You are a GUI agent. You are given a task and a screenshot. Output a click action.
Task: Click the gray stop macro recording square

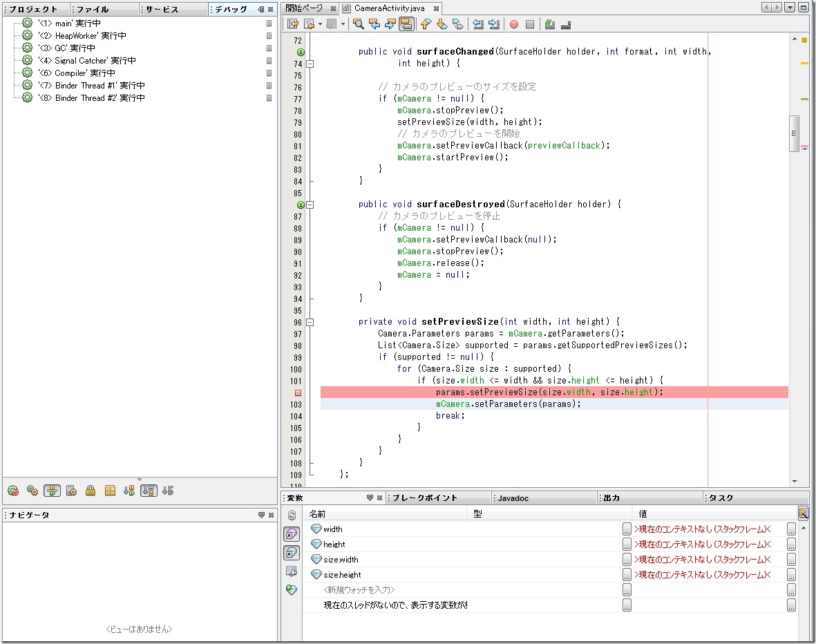530,24
